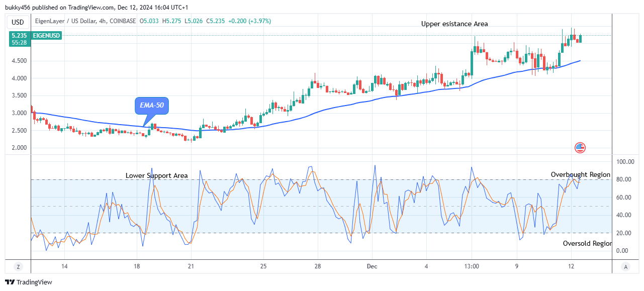Click the C5.235 close value

pyautogui.click(x=216, y=21)
